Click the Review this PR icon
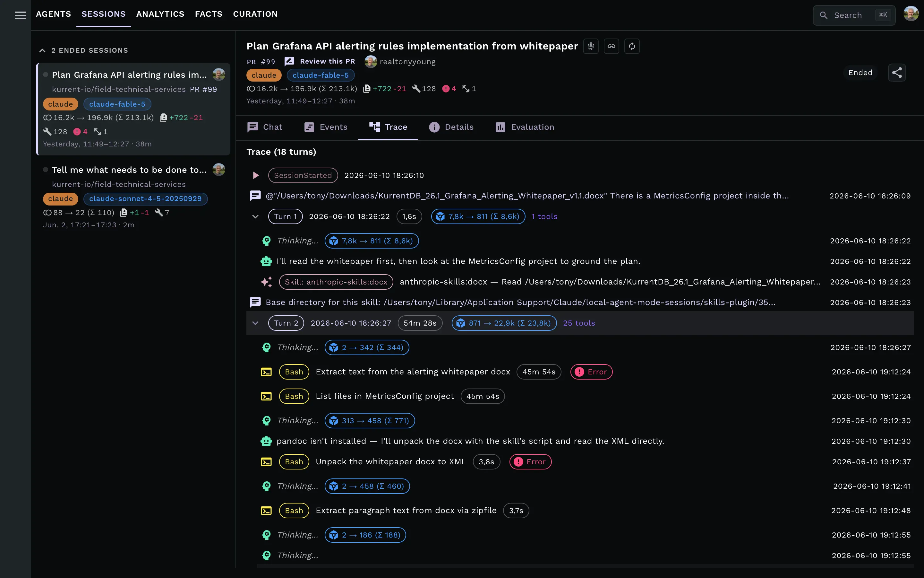 coord(289,61)
